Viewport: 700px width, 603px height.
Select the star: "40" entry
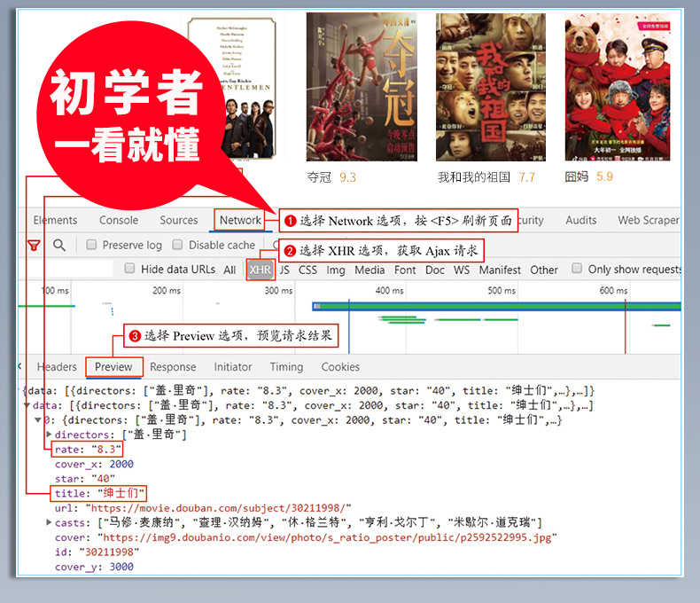[x=85, y=478]
